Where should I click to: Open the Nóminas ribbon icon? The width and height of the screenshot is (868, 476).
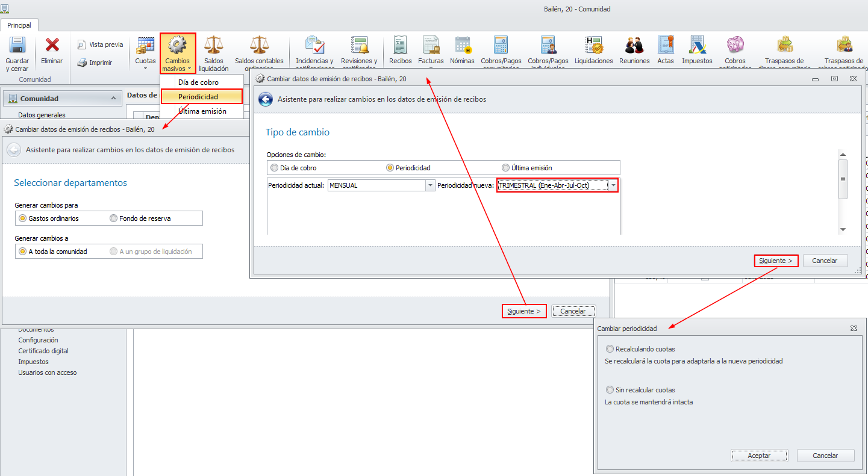(x=462, y=46)
